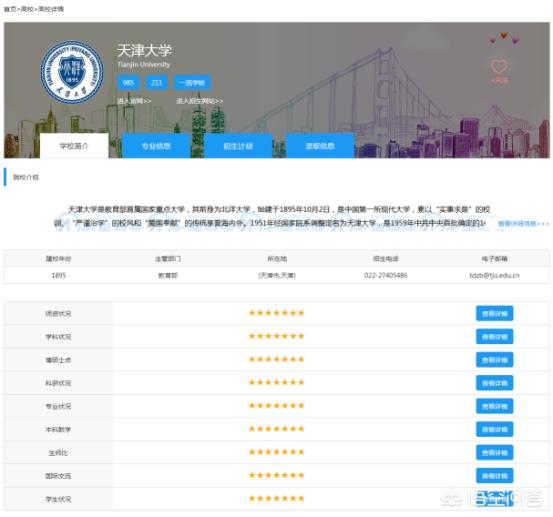Click the star rating in 专业状况 row

tap(276, 406)
